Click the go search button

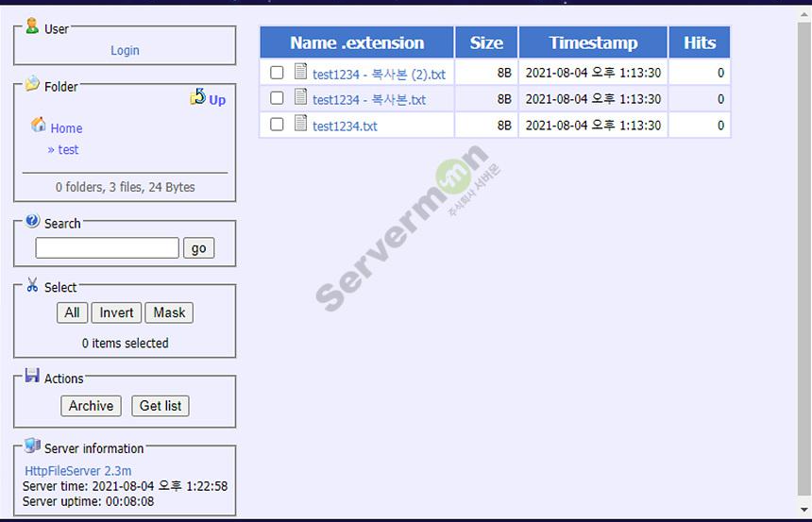click(x=199, y=248)
